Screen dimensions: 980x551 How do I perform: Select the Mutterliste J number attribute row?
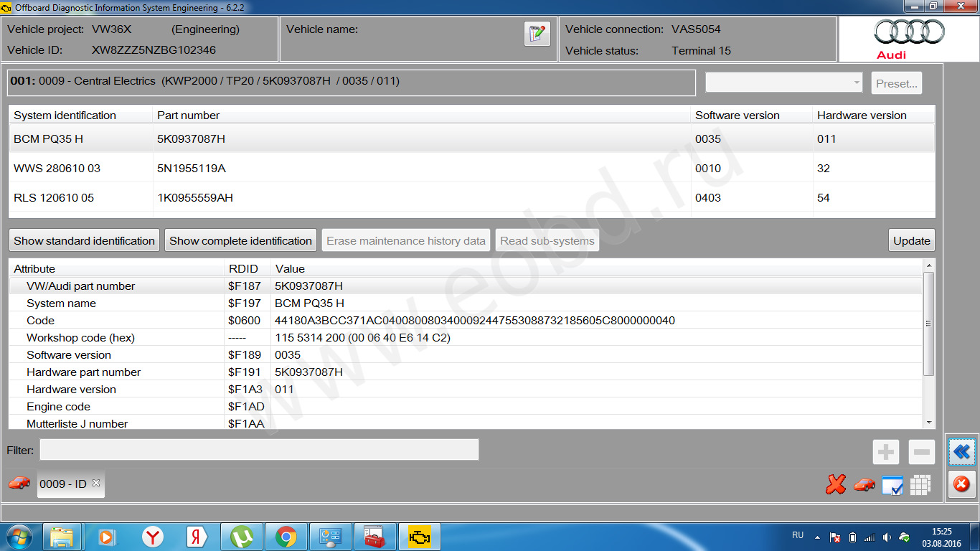(466, 423)
